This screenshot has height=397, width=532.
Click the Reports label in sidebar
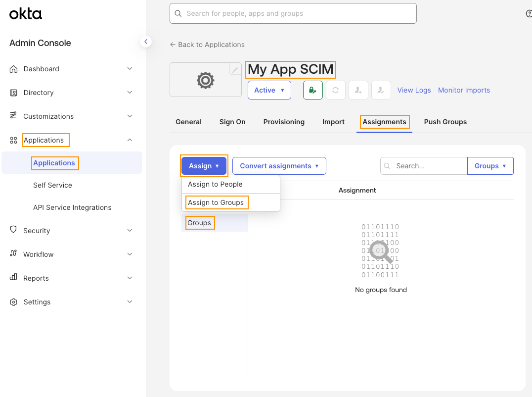point(36,278)
